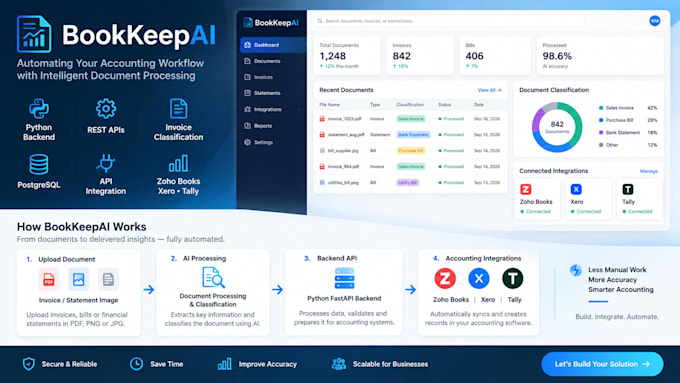Open the user avatar in top-right corner
The height and width of the screenshot is (383, 680).
655,20
